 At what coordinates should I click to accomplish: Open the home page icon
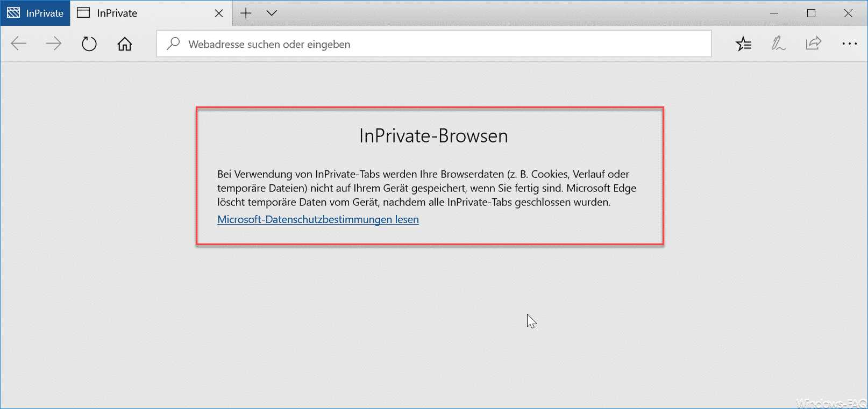[x=125, y=44]
